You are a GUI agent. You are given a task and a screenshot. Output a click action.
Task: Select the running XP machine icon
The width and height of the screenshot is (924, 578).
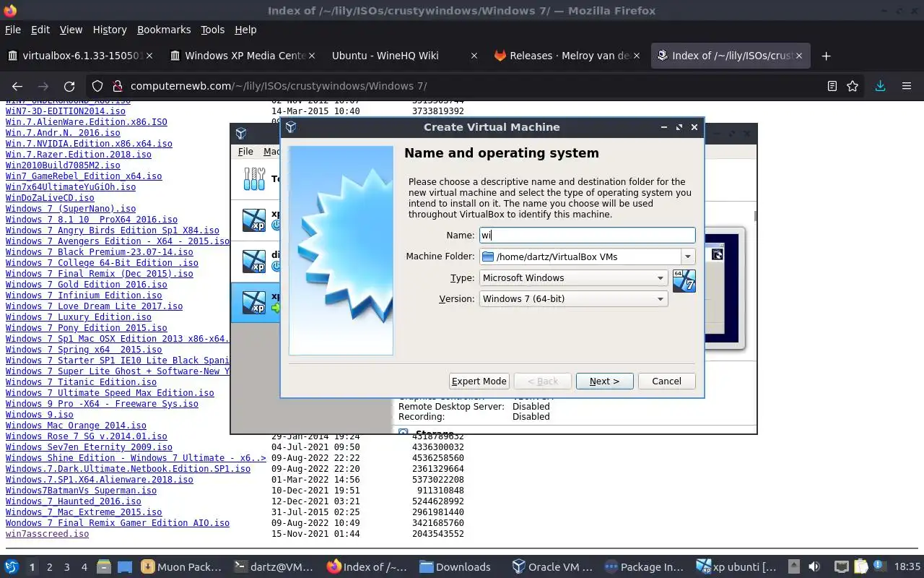pyautogui.click(x=254, y=302)
